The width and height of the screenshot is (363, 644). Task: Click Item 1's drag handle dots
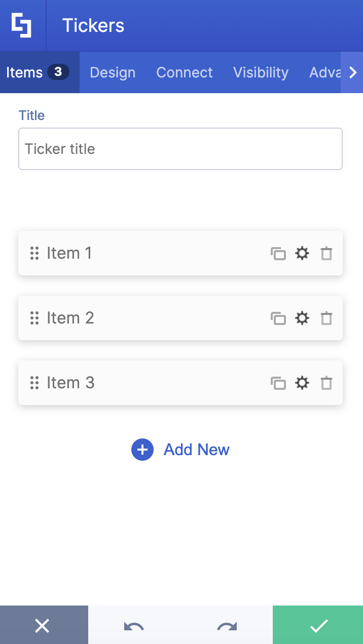click(x=34, y=253)
